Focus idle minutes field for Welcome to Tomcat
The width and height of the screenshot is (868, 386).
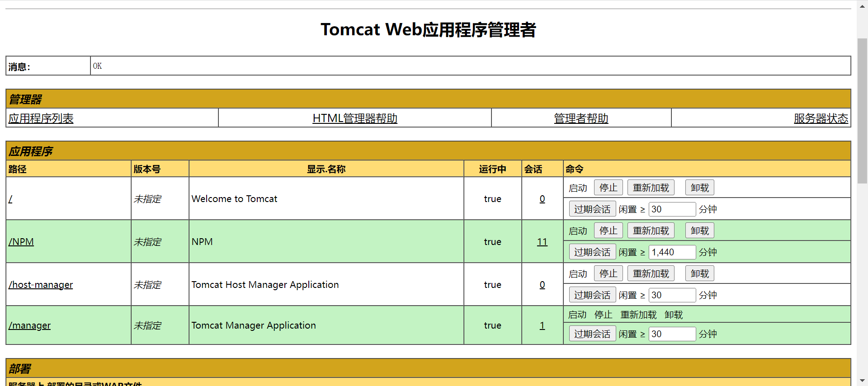tap(672, 209)
